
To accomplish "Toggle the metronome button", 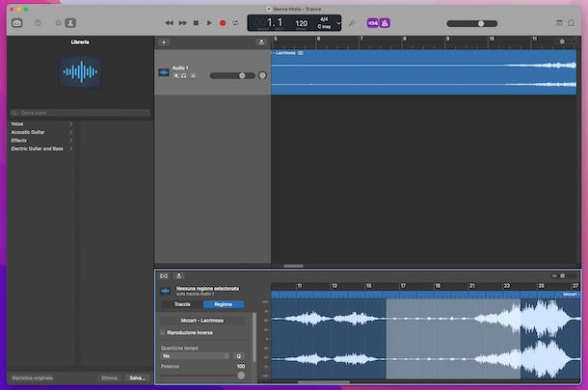I will coord(385,23).
